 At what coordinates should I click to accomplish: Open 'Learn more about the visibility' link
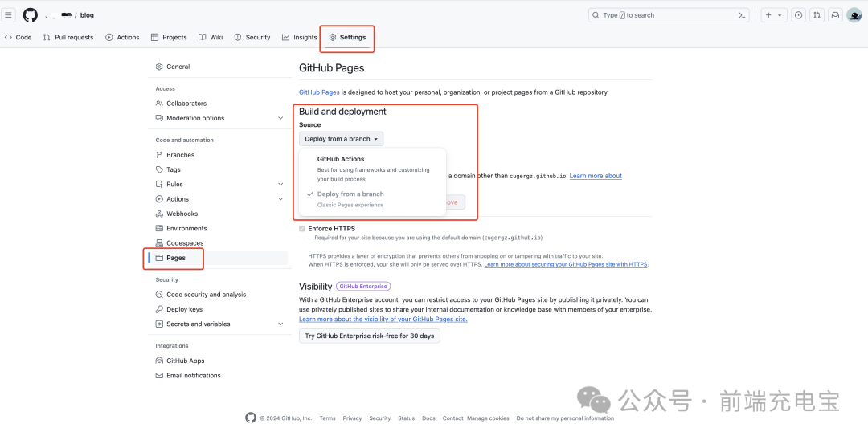coord(383,320)
